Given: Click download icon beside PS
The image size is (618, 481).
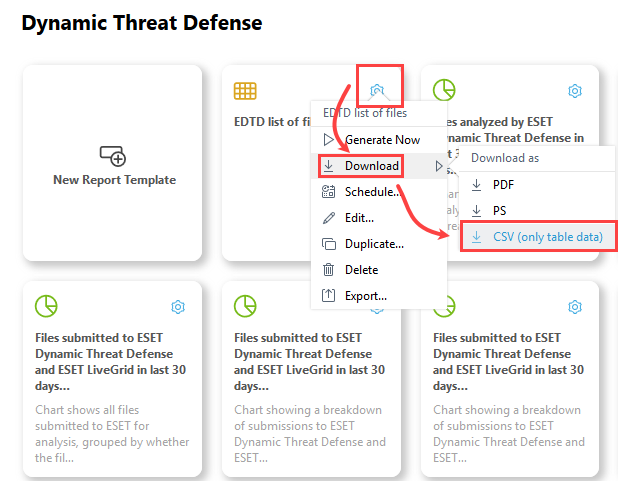Looking at the screenshot, I should (477, 211).
